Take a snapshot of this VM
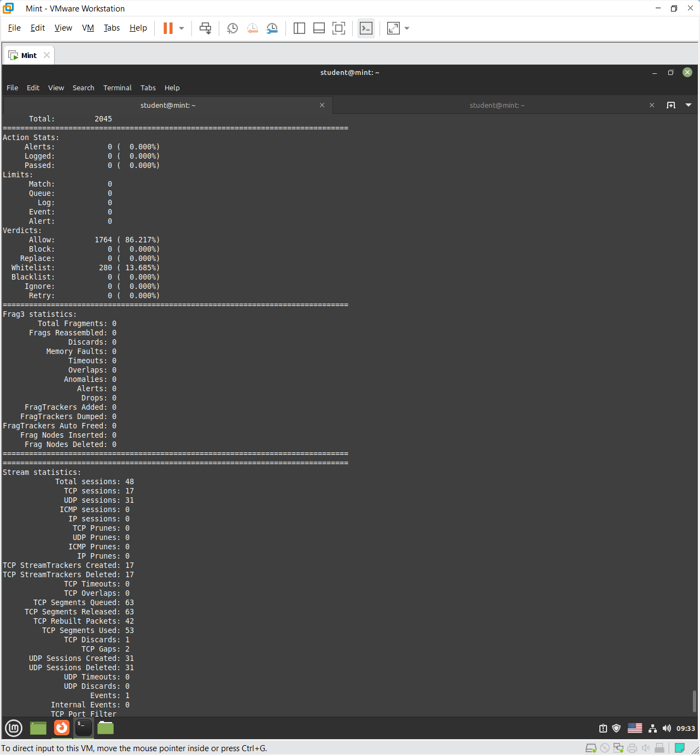 [x=232, y=28]
